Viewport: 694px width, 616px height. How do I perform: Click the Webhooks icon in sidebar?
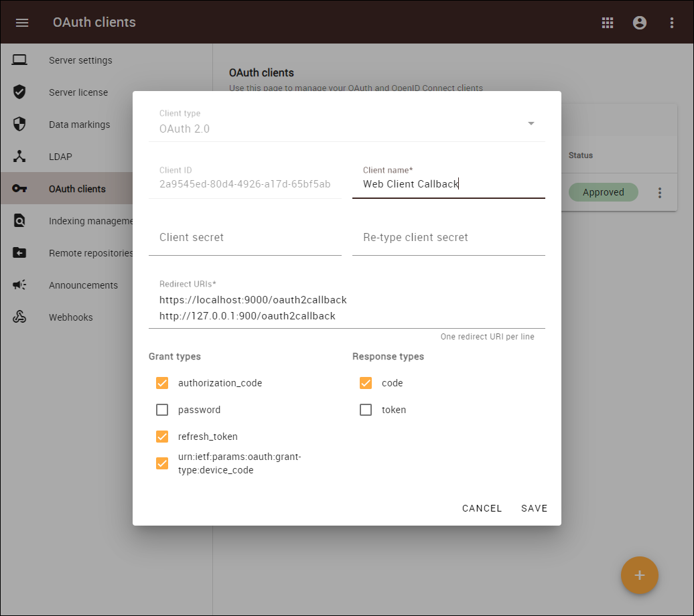click(19, 317)
